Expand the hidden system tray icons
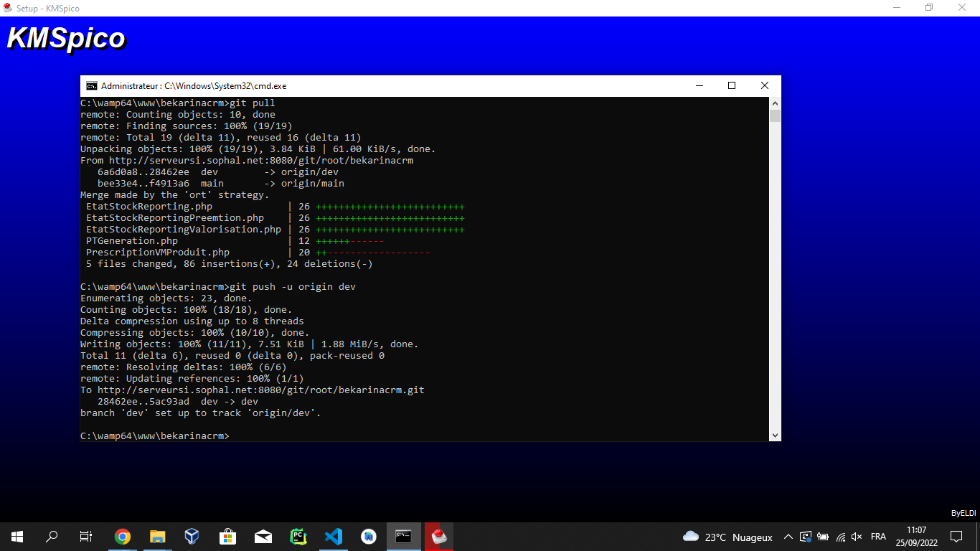The height and width of the screenshot is (551, 980). click(x=788, y=537)
